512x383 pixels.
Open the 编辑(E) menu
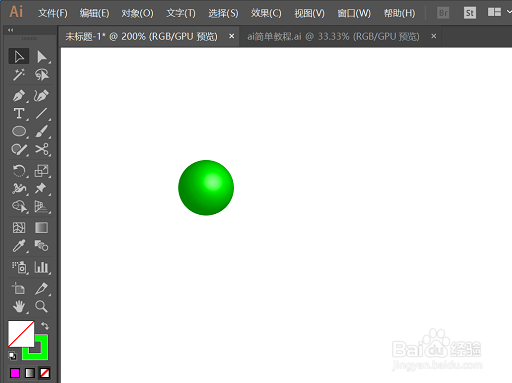click(94, 13)
